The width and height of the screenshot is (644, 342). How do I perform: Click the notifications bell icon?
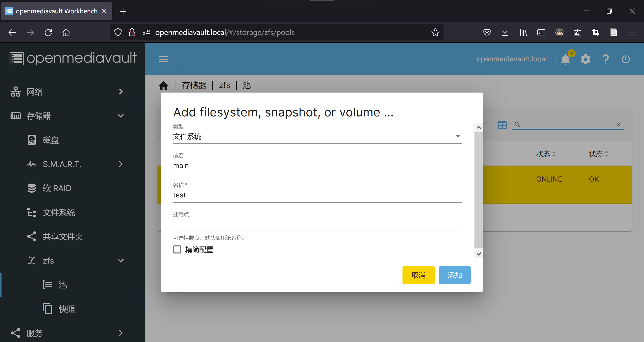click(x=565, y=60)
